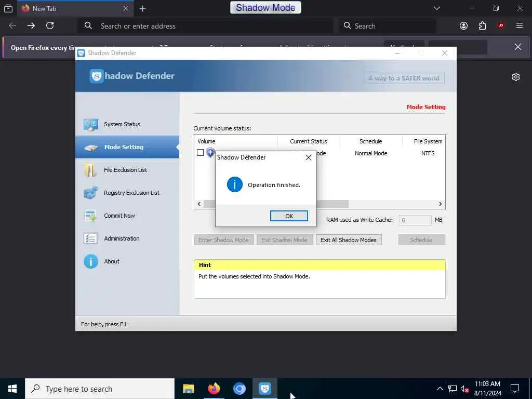Open File Explorer from taskbar
The height and width of the screenshot is (399, 532).
pos(188,389)
